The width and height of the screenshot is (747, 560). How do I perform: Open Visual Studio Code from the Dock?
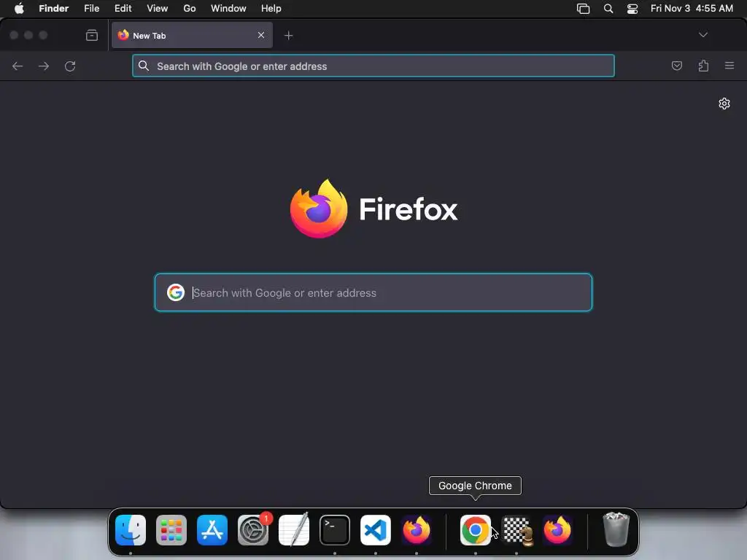tap(376, 530)
